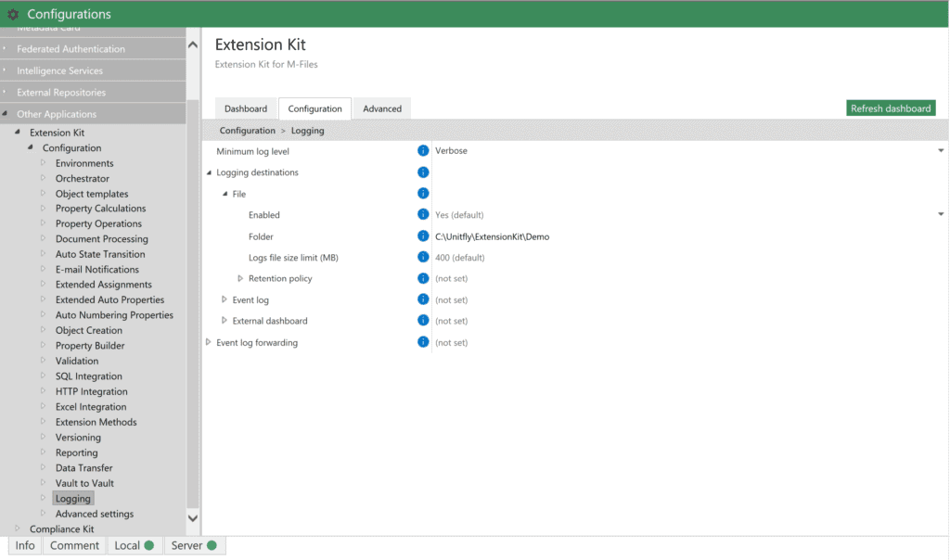Collapse Configuration tree node in sidebar

[31, 147]
